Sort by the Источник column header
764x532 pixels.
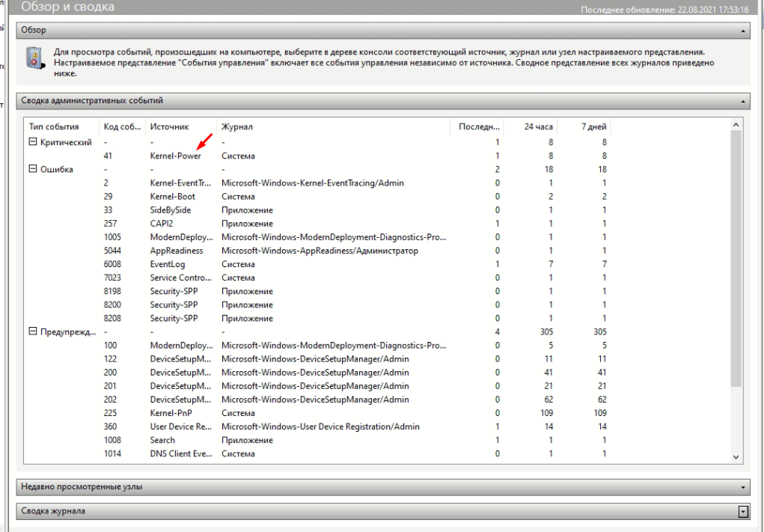coord(169,126)
